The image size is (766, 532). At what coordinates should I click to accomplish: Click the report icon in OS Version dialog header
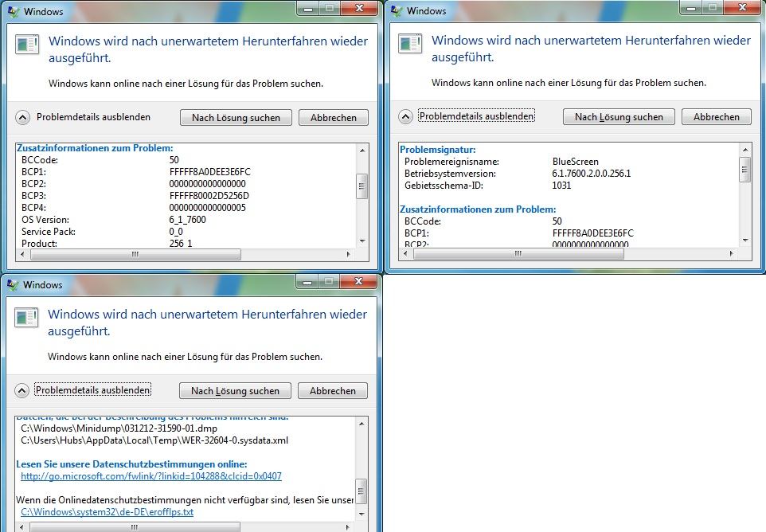pos(27,45)
